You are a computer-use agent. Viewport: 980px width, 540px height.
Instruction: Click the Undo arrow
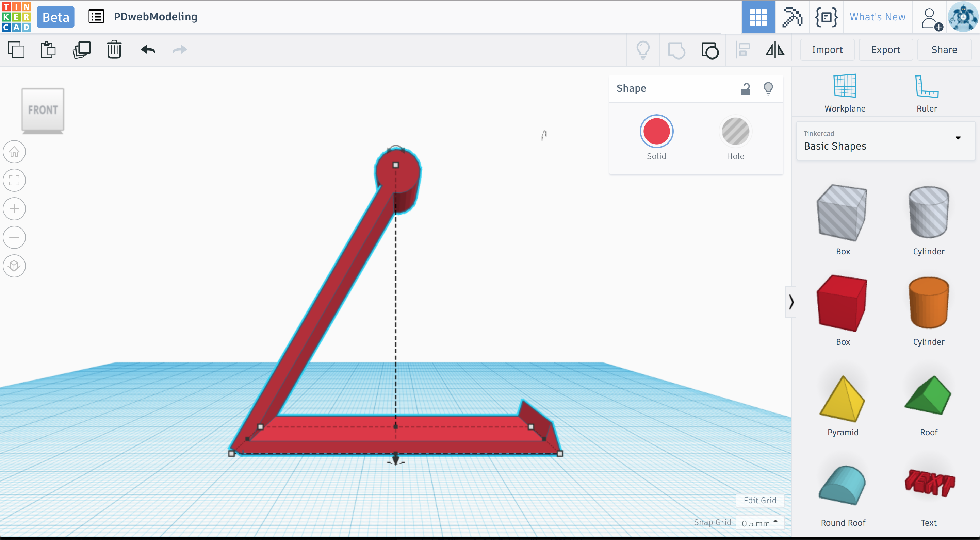(148, 50)
